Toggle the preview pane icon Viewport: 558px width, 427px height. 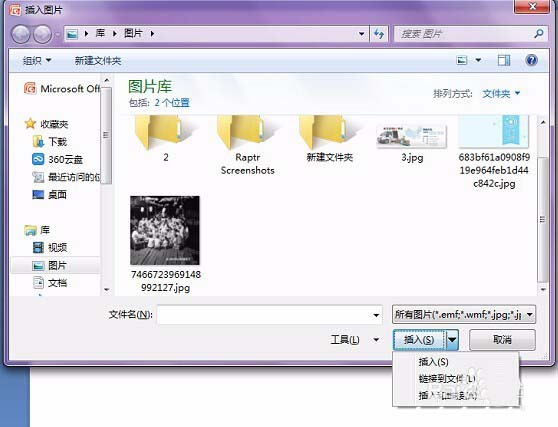504,60
